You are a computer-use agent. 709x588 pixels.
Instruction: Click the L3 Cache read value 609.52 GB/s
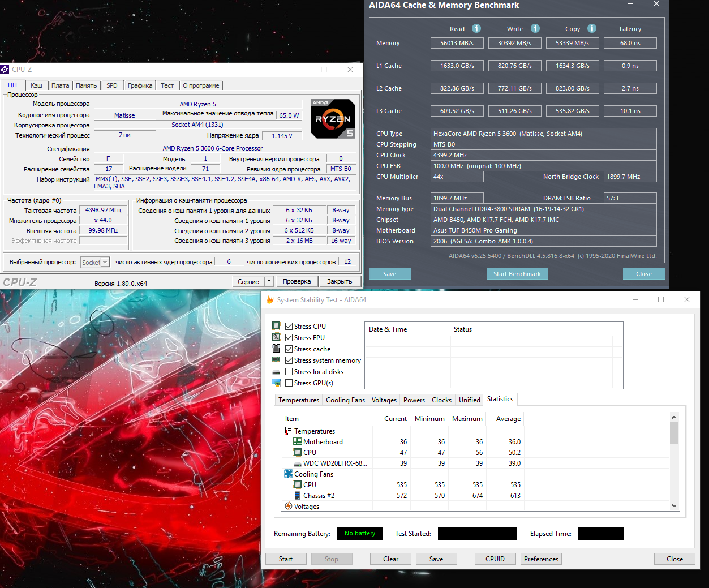tap(457, 111)
